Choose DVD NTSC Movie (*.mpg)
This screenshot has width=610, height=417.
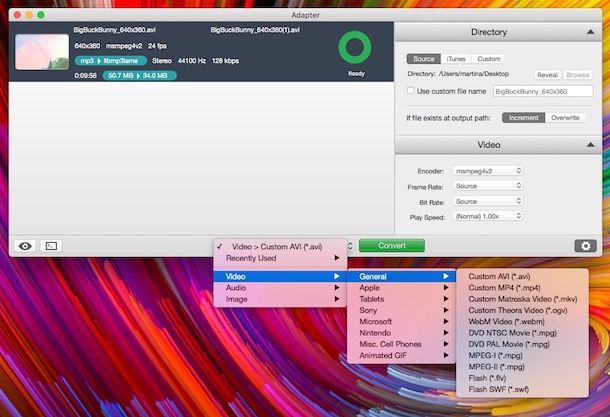[x=522, y=333]
